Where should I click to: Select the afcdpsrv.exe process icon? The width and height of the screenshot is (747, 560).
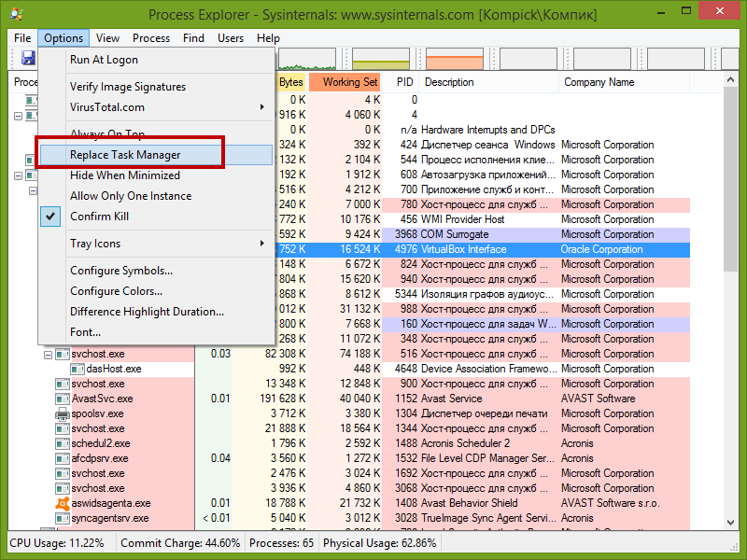tap(63, 458)
